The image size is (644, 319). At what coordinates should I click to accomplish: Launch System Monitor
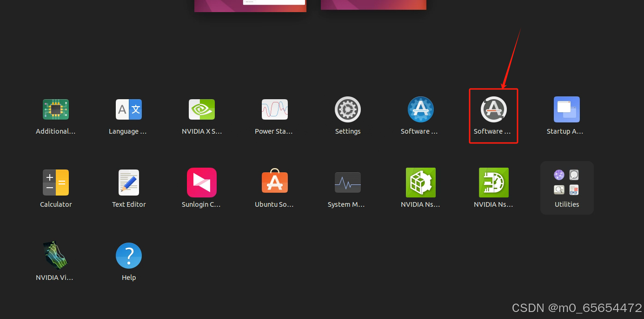pos(348,183)
